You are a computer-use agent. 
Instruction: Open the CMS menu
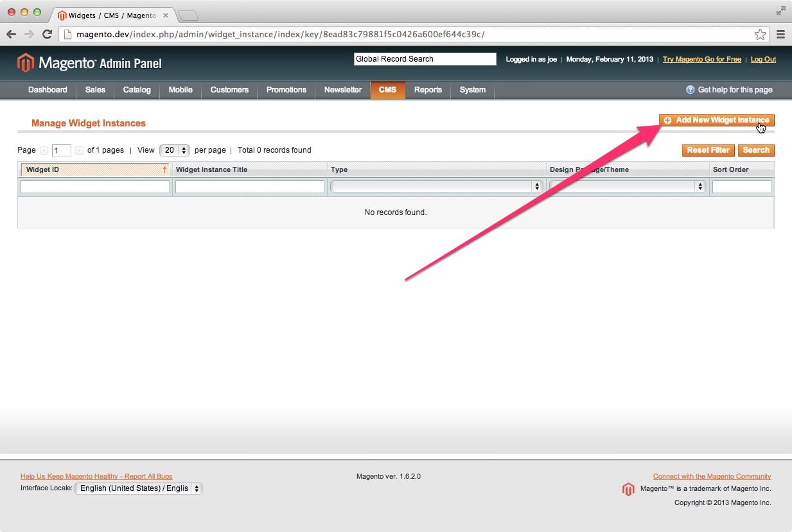387,90
